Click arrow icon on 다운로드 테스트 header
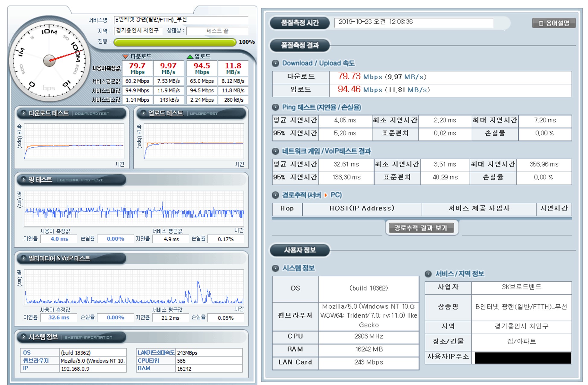588x385 pixels. click(24, 113)
